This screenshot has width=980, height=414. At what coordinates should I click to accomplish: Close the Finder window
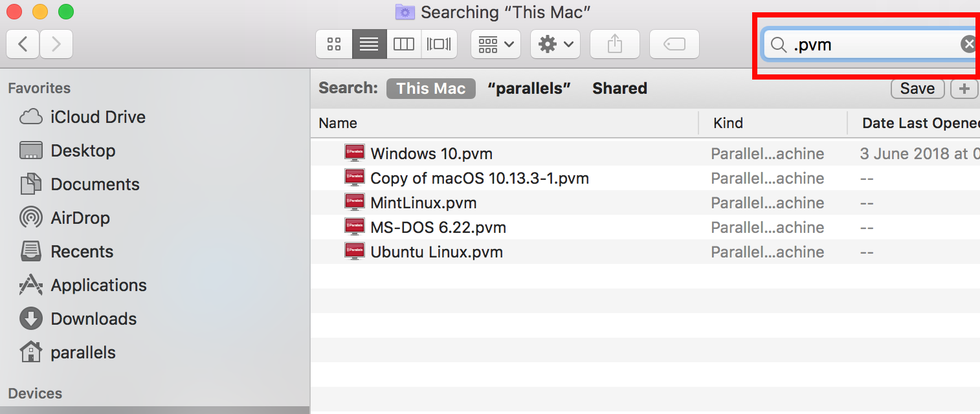[14, 12]
